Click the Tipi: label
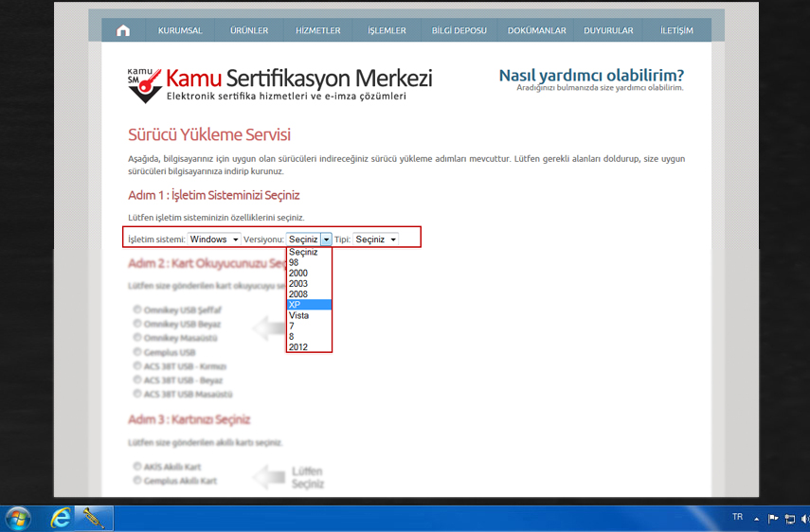 point(342,239)
